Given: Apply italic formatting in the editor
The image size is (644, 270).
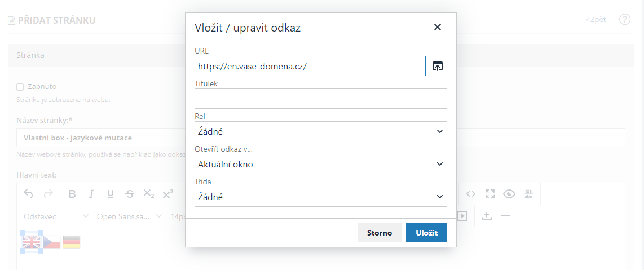Looking at the screenshot, I should [x=91, y=194].
